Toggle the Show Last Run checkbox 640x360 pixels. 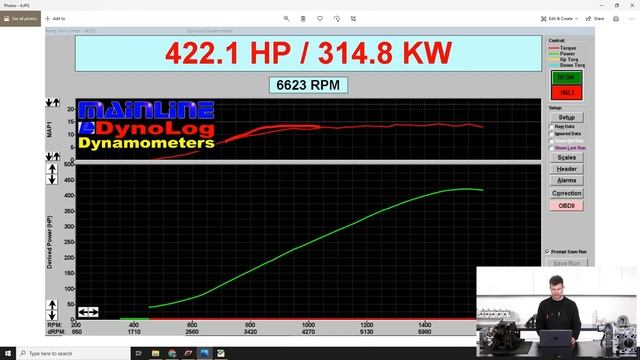pos(551,148)
